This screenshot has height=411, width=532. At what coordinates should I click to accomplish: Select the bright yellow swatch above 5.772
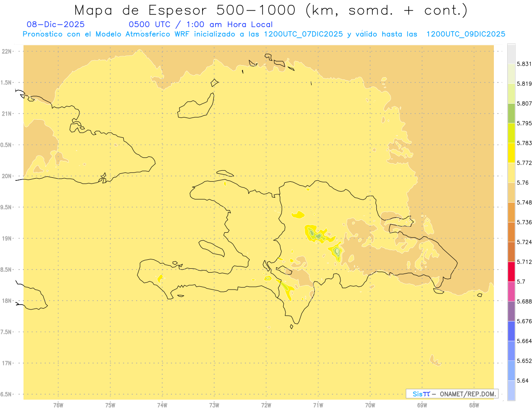pos(511,153)
